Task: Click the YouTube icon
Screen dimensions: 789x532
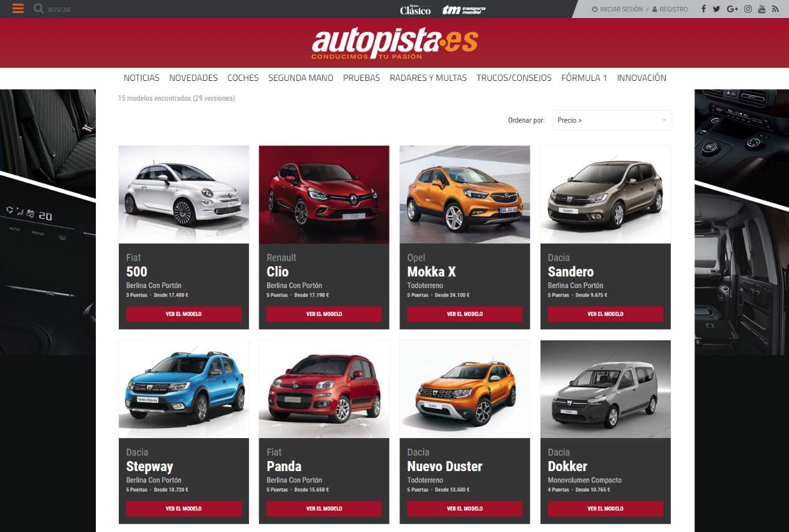Action: (762, 9)
